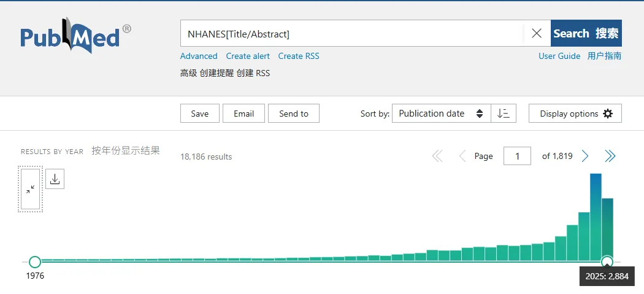Jump to the last page double-arrow
The height and width of the screenshot is (294, 644).
pos(610,157)
